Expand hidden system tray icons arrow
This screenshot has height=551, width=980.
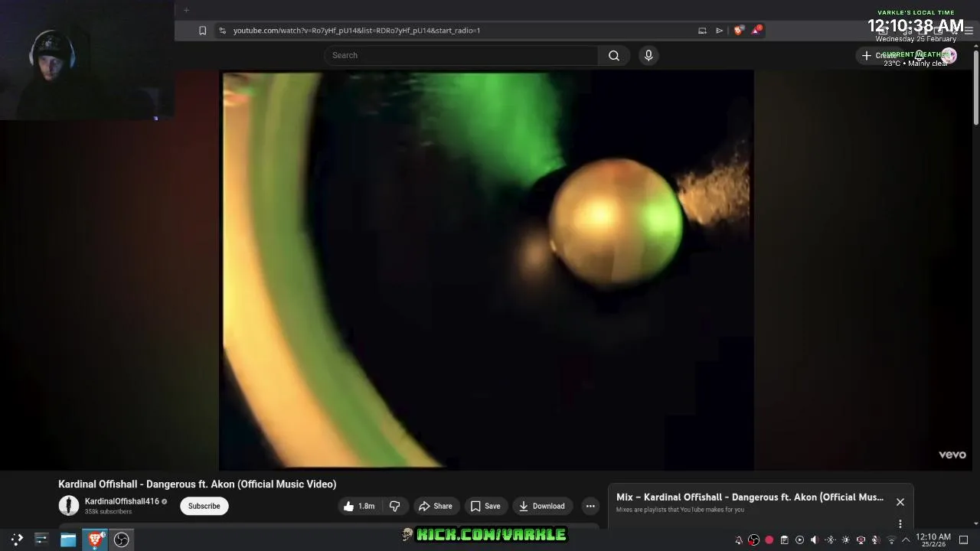[906, 540]
